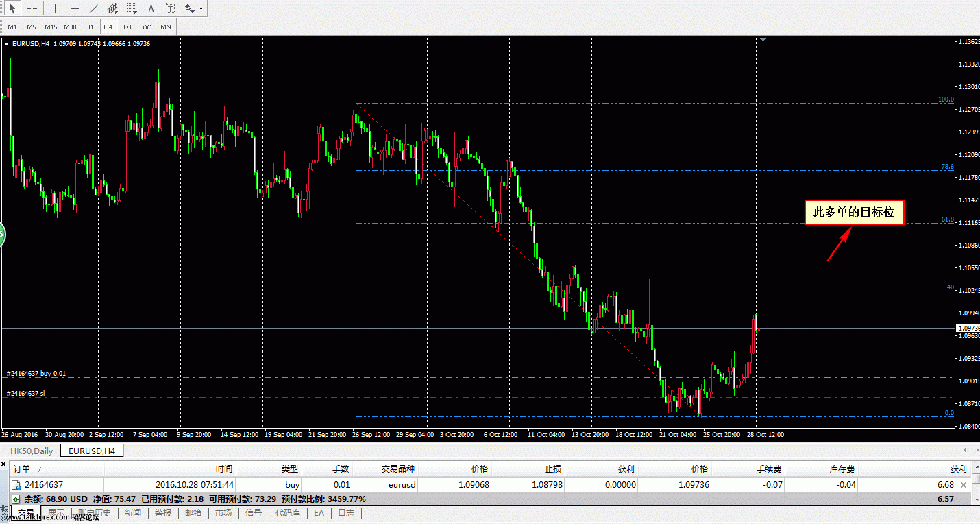This screenshot has height=524, width=980.
Task: Select the trendline drawing tool
Action: coord(94,9)
